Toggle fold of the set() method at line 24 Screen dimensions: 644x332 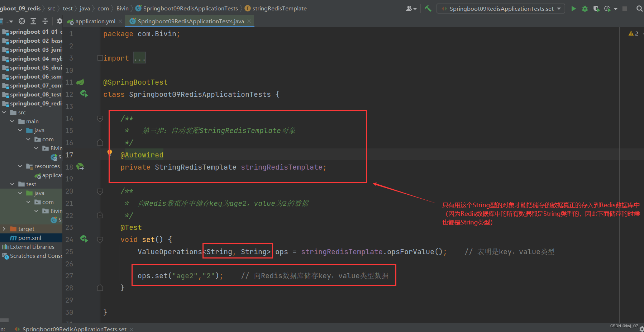(x=100, y=239)
